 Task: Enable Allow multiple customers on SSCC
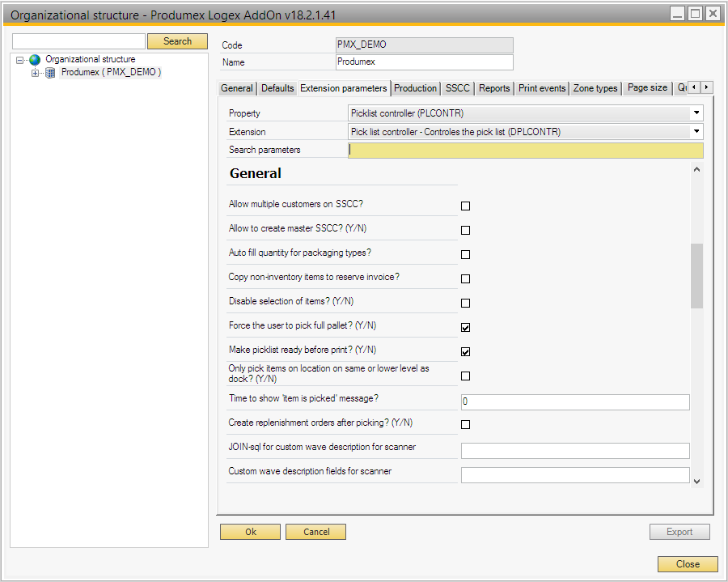465,206
